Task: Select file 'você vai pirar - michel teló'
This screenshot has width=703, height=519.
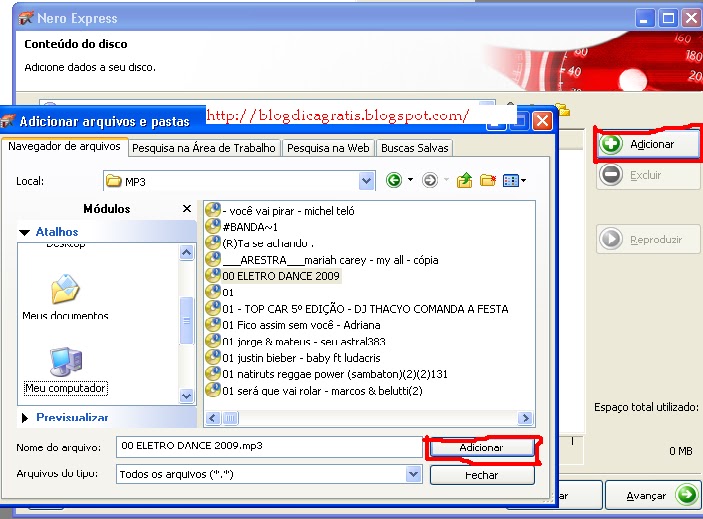Action: tap(288, 211)
